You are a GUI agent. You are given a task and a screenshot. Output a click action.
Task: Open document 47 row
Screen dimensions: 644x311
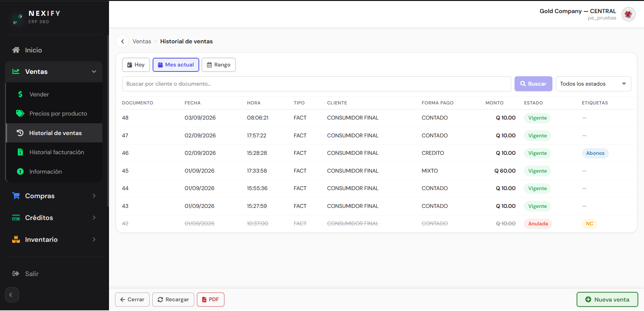pyautogui.click(x=376, y=136)
